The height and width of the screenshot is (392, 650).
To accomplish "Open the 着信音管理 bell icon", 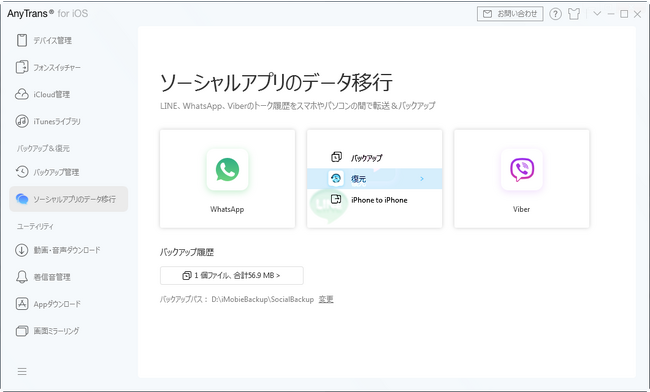I will 22,277.
